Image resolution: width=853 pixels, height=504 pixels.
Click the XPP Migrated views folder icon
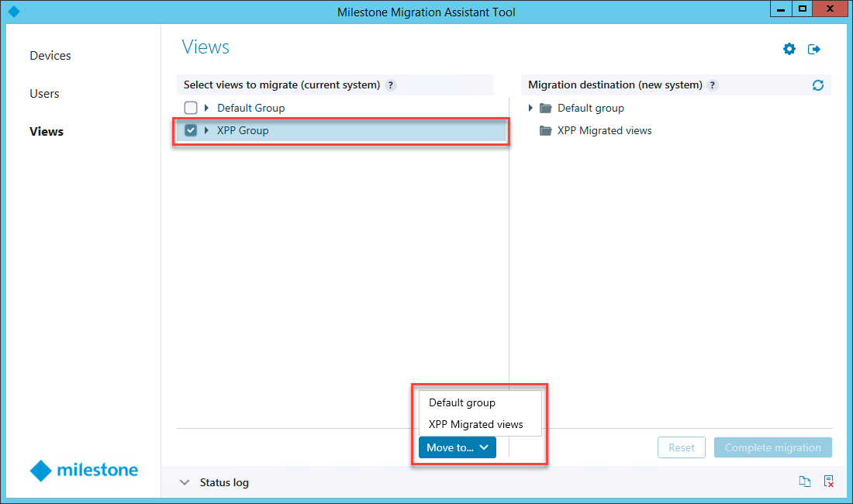(x=545, y=131)
